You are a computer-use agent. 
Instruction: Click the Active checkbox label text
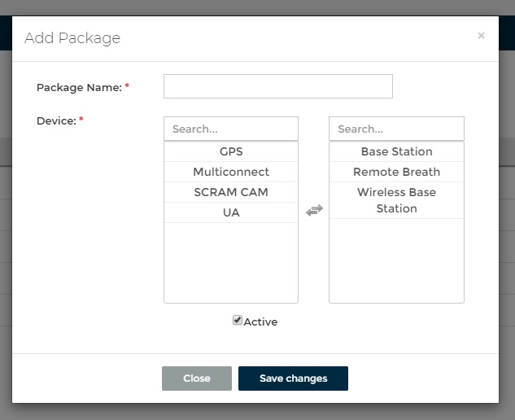pos(260,322)
